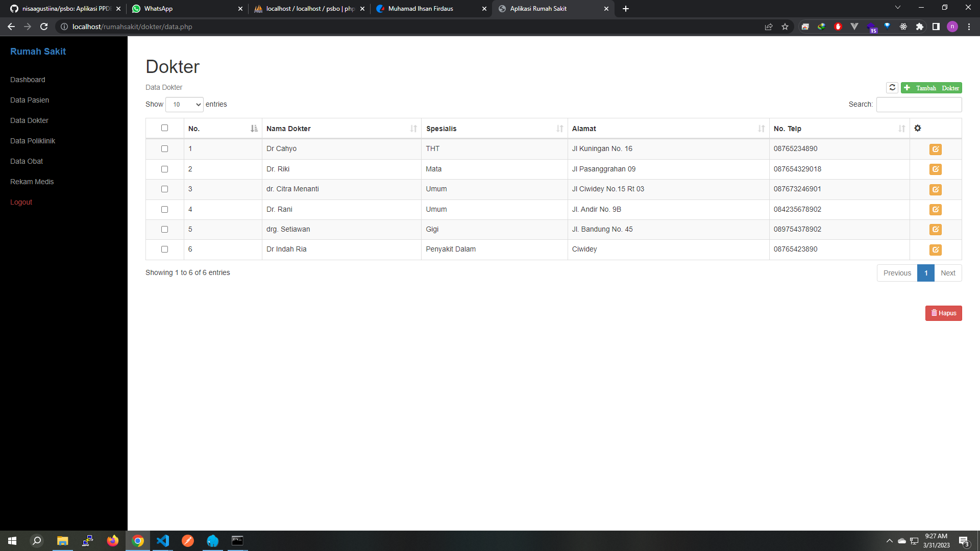Sort table by No. Telp column
This screenshot has width=980, height=551.
pos(839,129)
